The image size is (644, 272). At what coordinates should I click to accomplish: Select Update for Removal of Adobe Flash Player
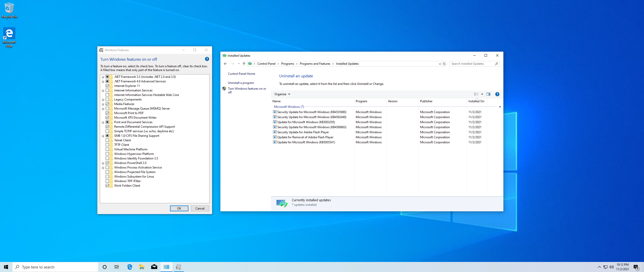click(x=305, y=137)
